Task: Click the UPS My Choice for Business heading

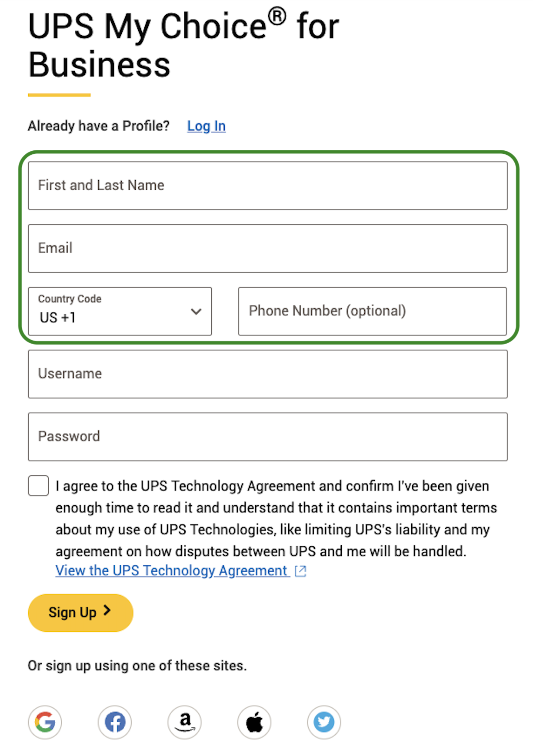Action: pyautogui.click(x=183, y=45)
